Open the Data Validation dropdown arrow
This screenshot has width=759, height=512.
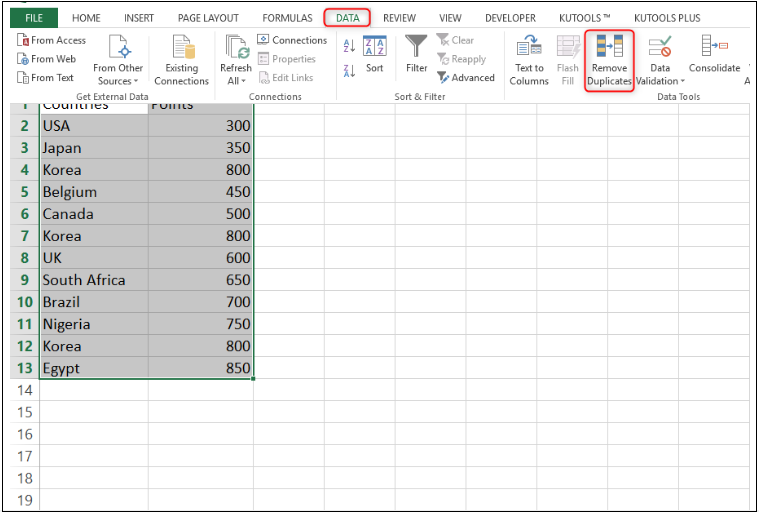coord(683,82)
